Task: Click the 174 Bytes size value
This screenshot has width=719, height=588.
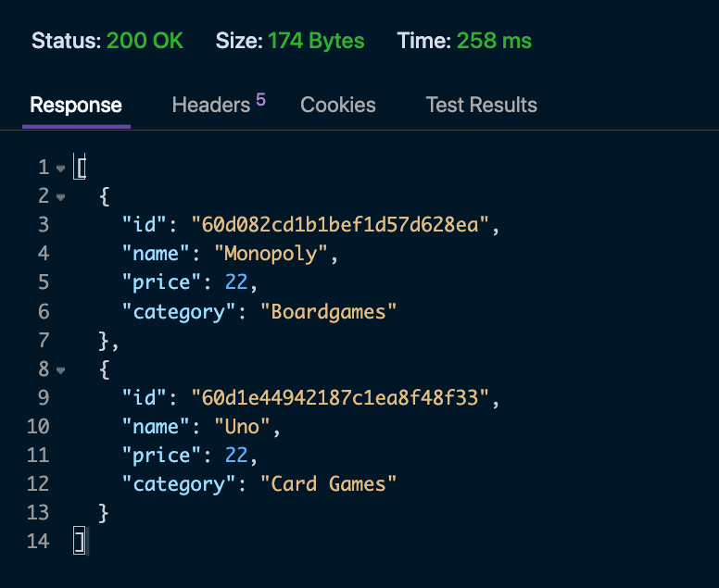Action: click(316, 41)
